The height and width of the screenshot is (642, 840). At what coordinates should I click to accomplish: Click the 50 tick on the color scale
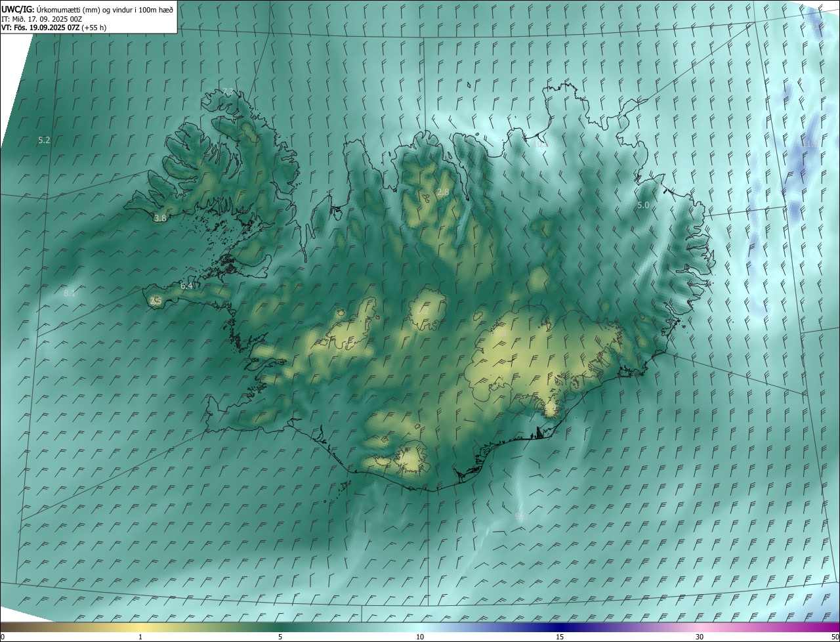tap(835, 637)
